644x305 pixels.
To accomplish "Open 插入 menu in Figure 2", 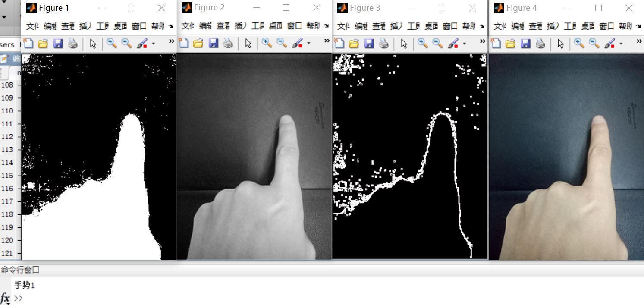I will 241,26.
